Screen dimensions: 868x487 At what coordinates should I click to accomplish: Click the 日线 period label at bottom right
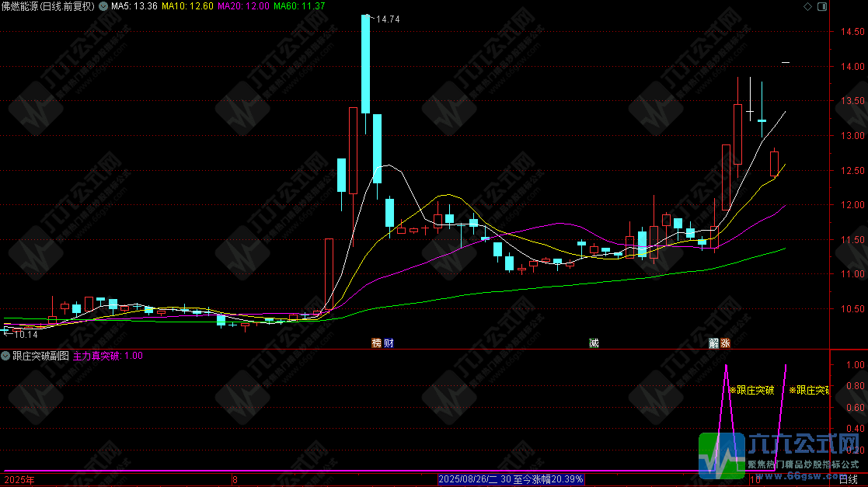point(848,481)
